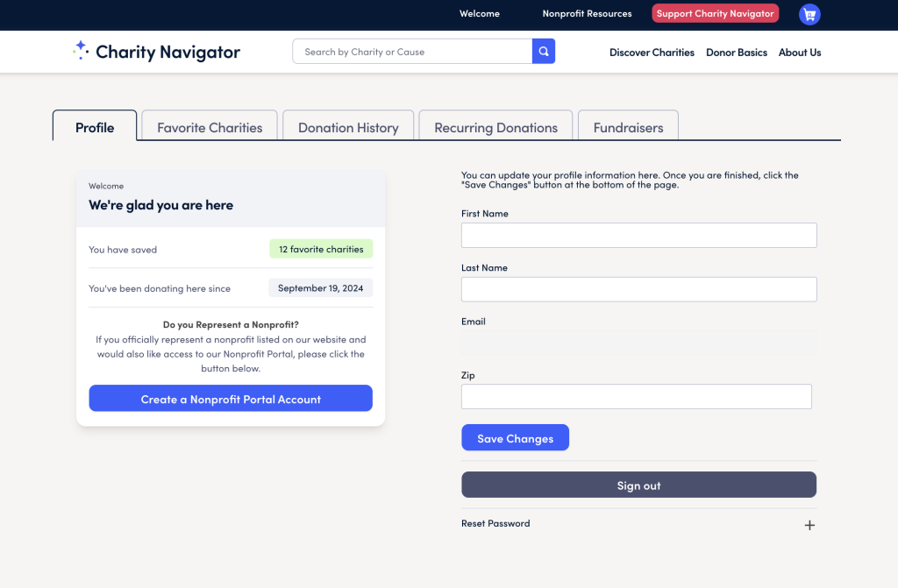Click the Zip input field
This screenshot has height=588, width=898.
637,397
